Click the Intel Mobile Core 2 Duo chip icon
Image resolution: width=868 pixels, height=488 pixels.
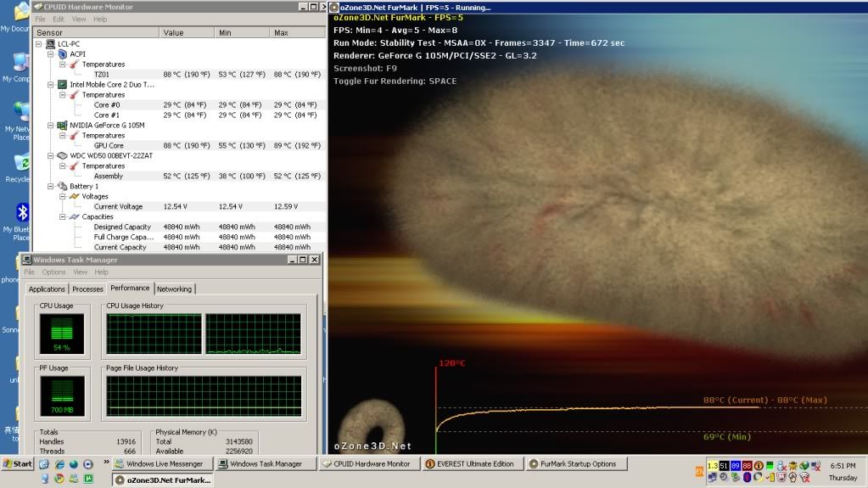click(63, 85)
